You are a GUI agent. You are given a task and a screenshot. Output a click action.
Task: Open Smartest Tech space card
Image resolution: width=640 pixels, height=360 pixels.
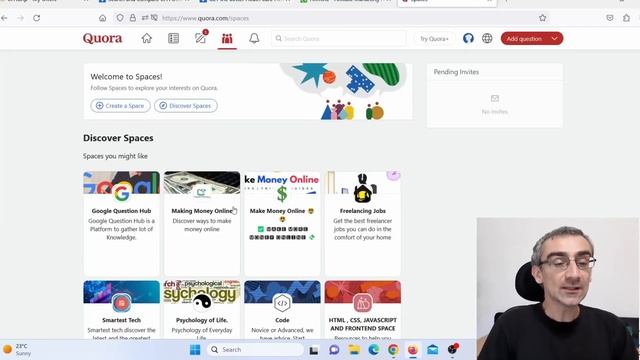pyautogui.click(x=122, y=310)
